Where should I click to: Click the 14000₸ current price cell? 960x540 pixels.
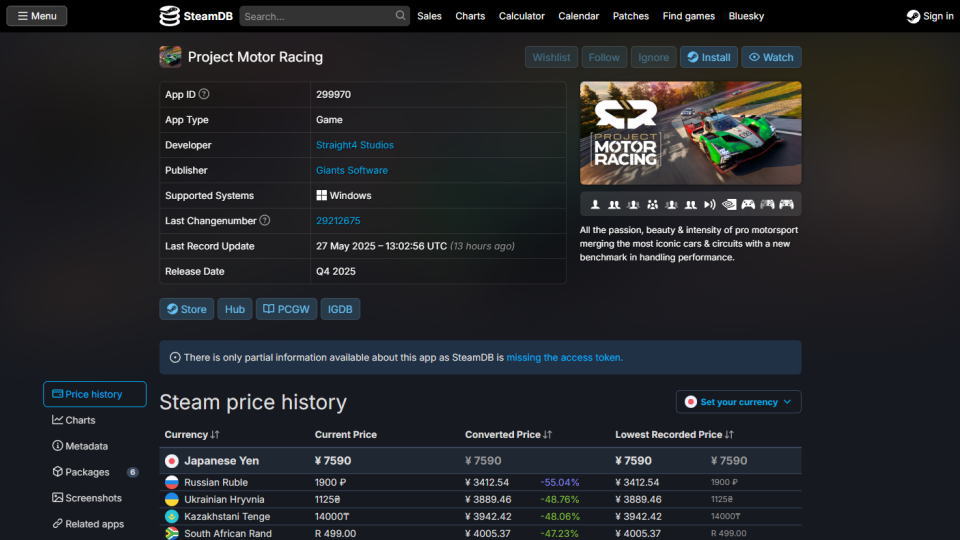click(x=332, y=517)
